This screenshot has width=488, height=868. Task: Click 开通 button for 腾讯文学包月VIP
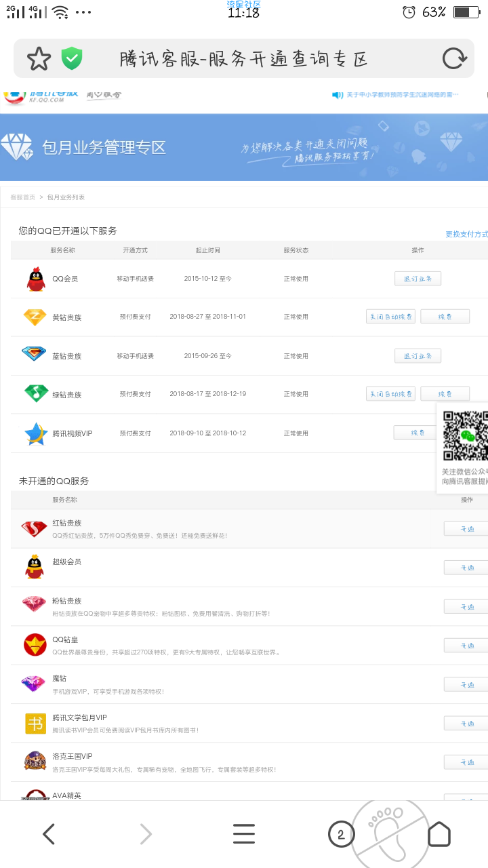(466, 724)
